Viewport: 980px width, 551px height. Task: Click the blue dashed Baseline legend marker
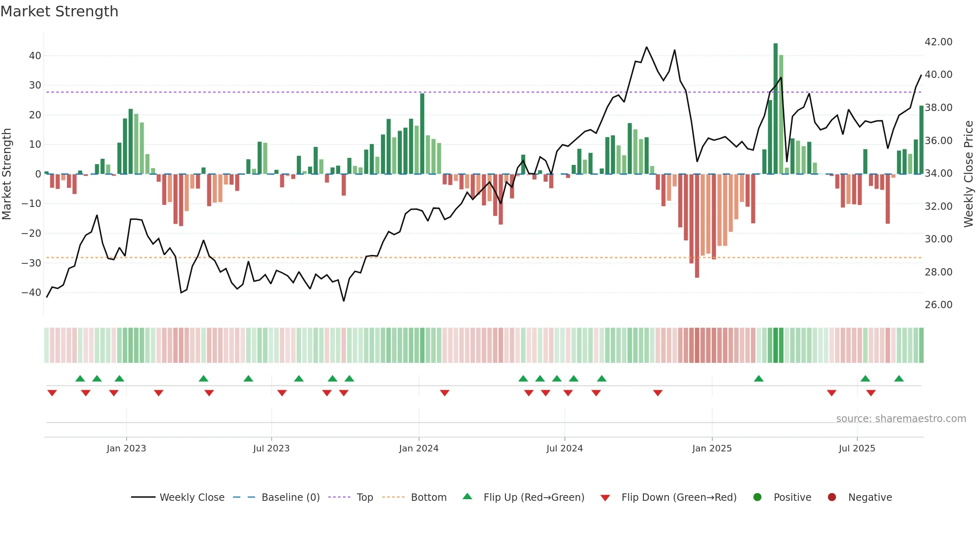[244, 497]
